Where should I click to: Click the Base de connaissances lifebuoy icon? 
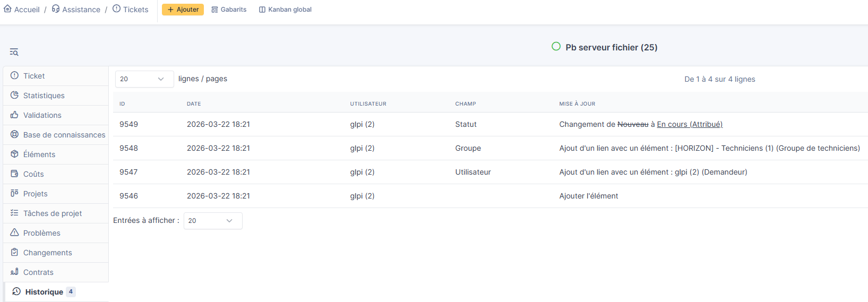(x=14, y=135)
